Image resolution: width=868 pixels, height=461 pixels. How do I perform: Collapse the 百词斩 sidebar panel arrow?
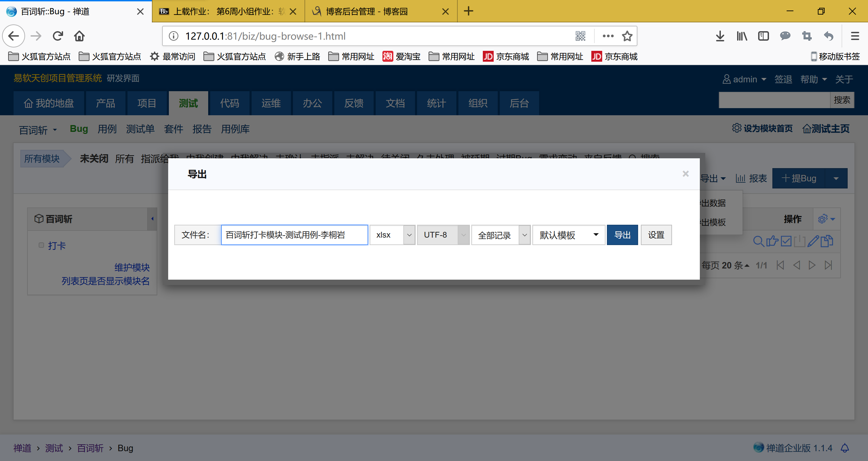152,219
